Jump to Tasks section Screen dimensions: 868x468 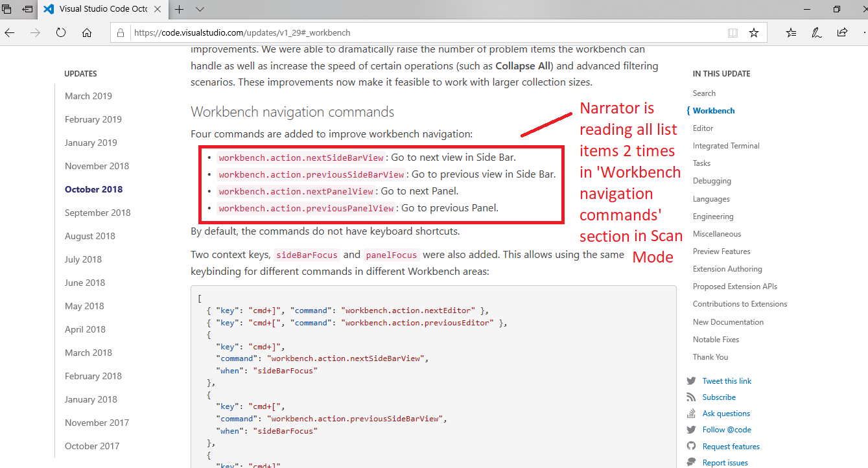[701, 163]
